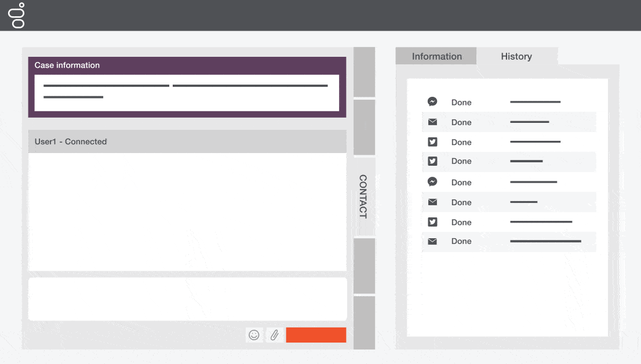Switch to the Information tab

[x=436, y=56]
